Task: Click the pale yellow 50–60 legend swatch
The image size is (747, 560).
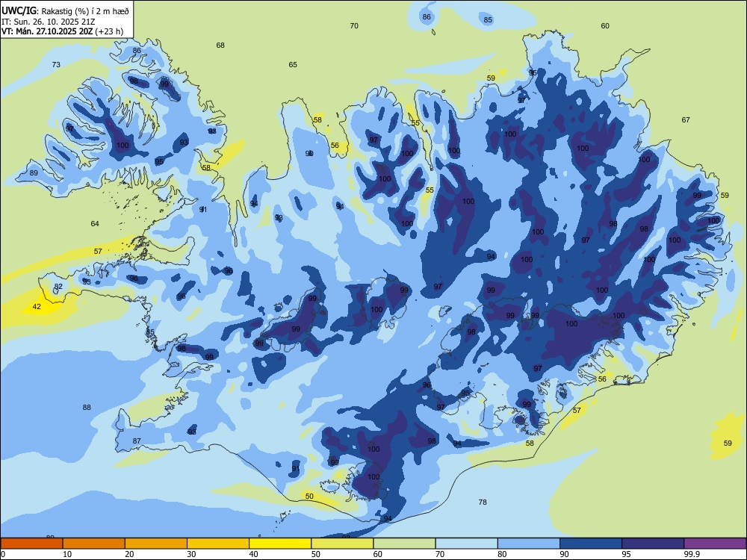Action: pyautogui.click(x=342, y=544)
